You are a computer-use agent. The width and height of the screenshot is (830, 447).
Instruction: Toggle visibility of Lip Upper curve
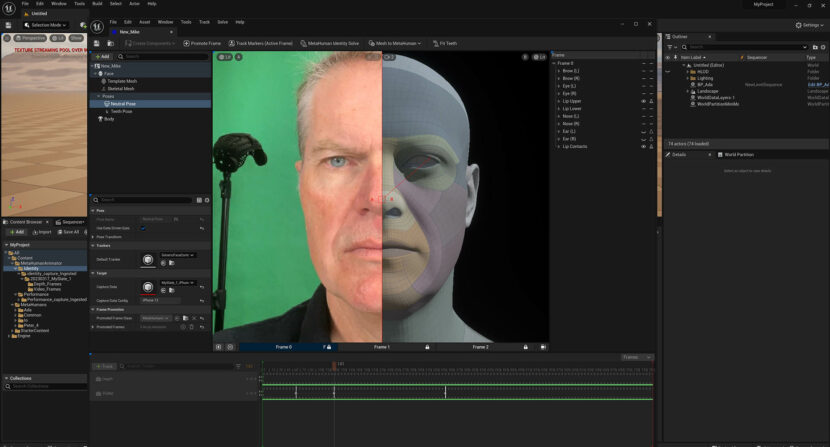pyautogui.click(x=643, y=101)
